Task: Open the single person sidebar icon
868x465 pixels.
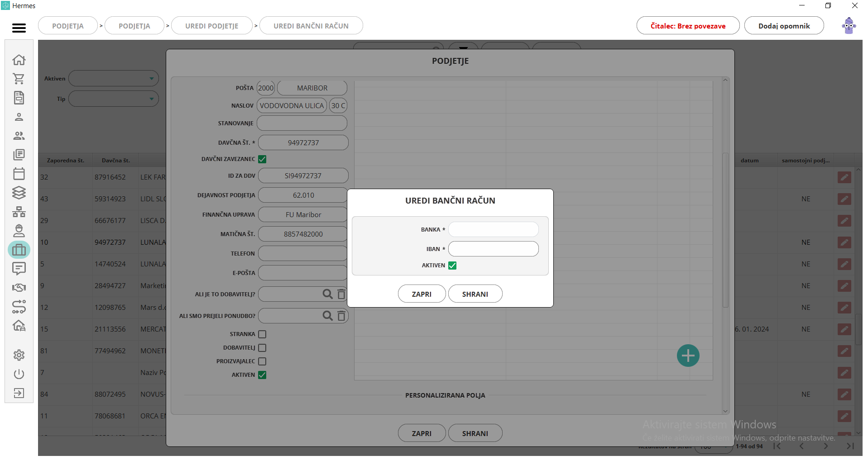Action: click(x=19, y=117)
